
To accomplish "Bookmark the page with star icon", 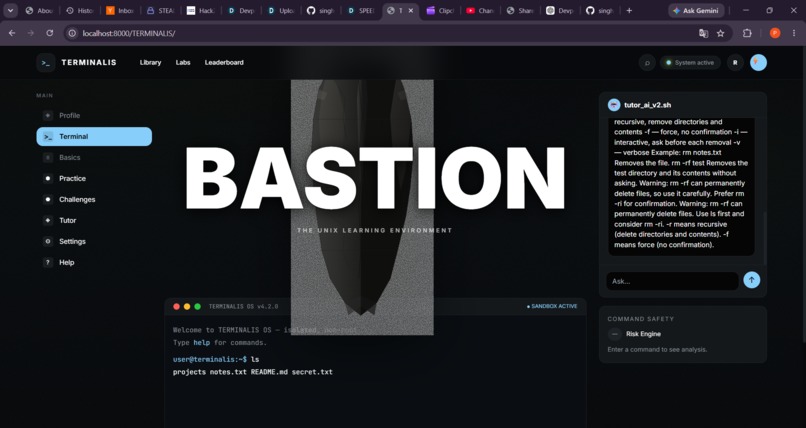I will [721, 33].
